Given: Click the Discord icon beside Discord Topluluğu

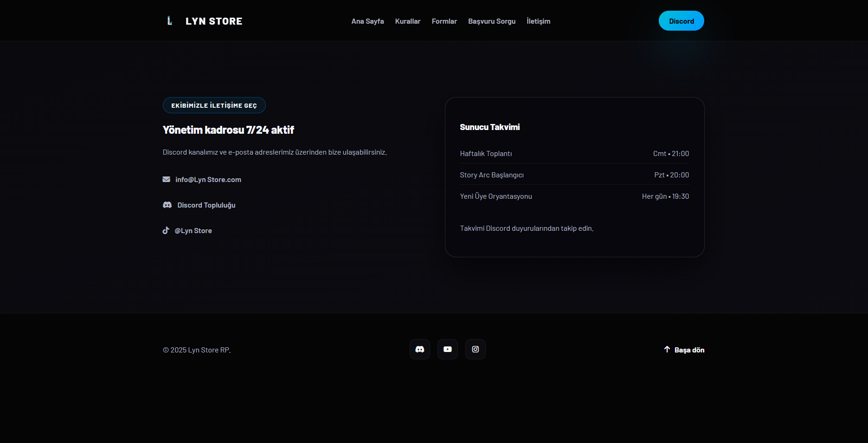Looking at the screenshot, I should (167, 205).
